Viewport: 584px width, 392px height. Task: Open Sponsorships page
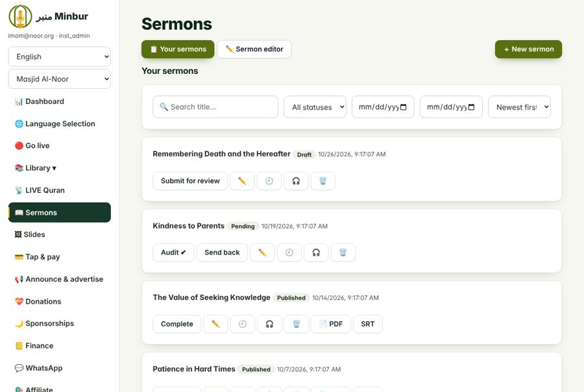point(60,323)
